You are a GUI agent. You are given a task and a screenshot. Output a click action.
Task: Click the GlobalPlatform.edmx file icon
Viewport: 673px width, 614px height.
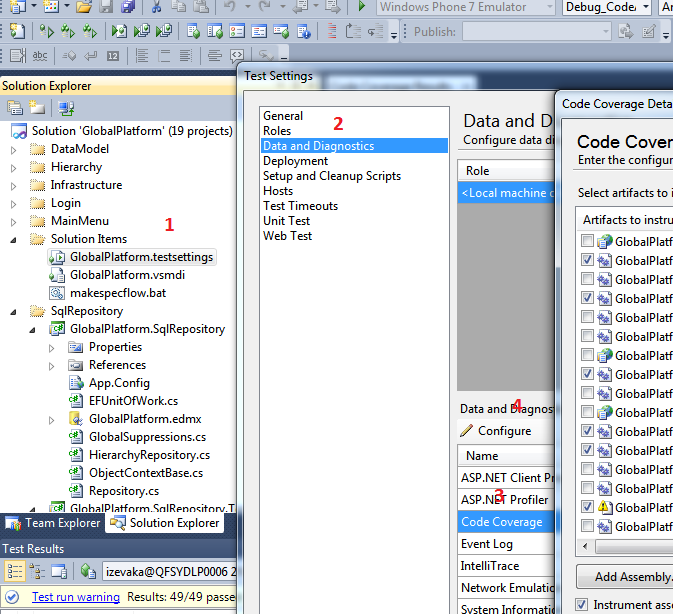coord(76,419)
